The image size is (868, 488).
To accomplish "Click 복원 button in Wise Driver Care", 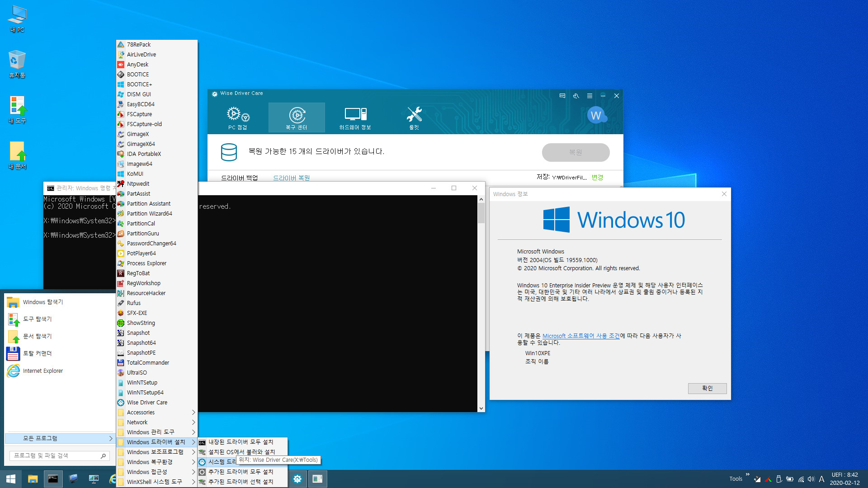I will click(576, 152).
